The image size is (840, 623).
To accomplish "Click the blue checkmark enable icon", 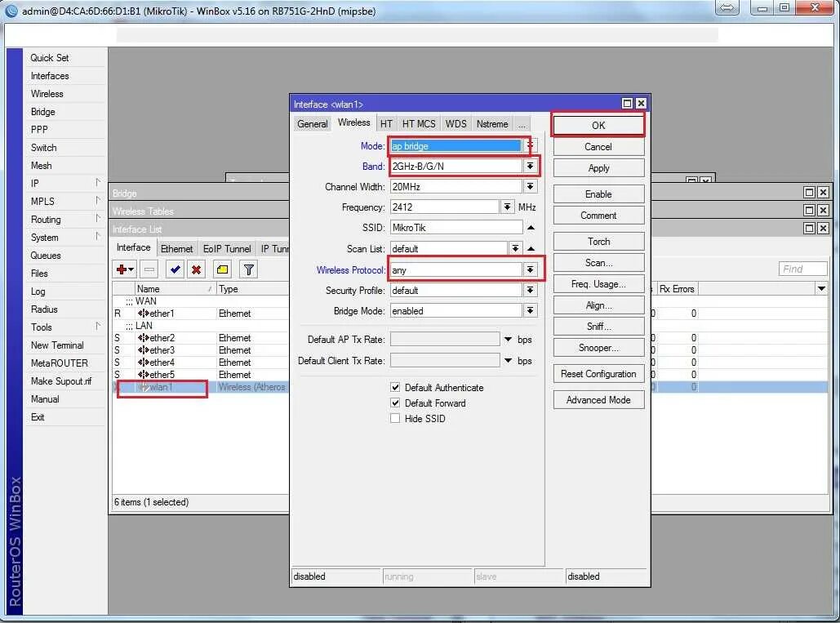I will tap(175, 269).
